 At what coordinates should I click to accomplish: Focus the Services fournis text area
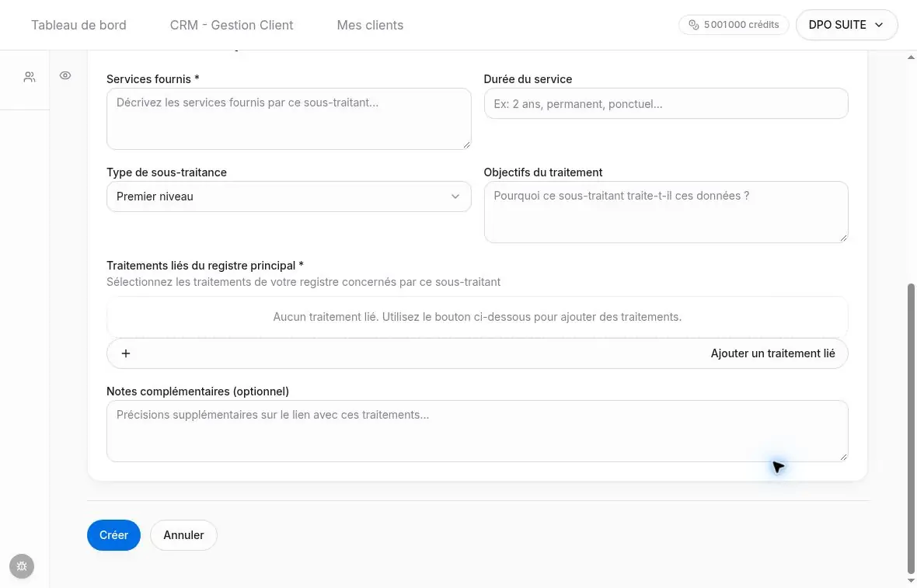(x=289, y=119)
